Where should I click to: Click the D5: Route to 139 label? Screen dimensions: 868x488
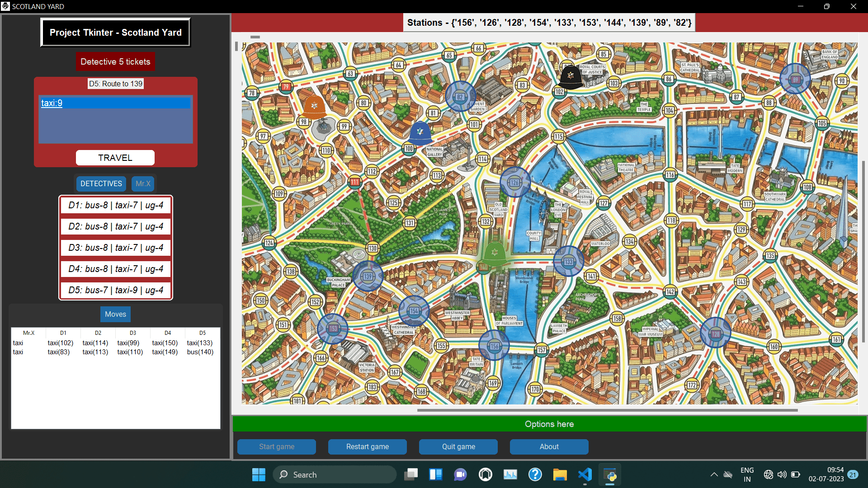[116, 84]
